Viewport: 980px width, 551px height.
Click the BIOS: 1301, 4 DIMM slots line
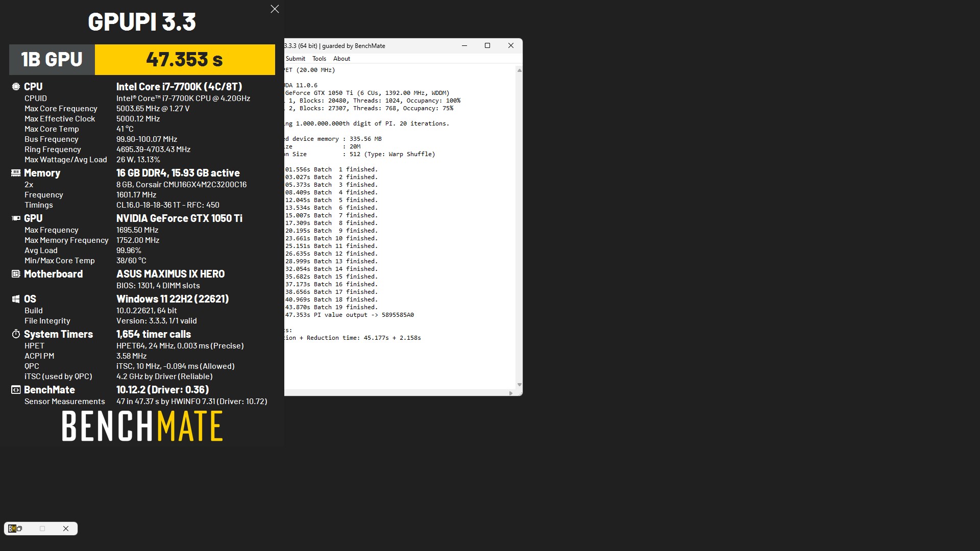point(158,286)
